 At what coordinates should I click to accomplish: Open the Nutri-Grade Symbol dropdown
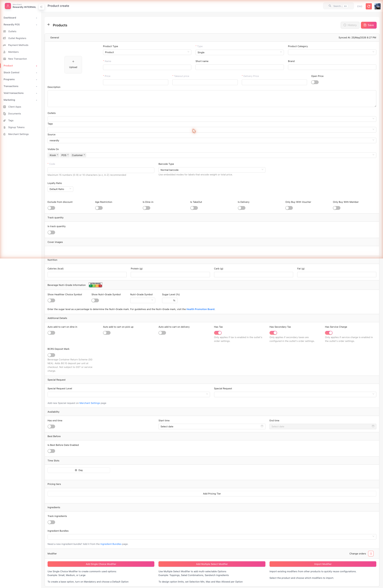142,300
